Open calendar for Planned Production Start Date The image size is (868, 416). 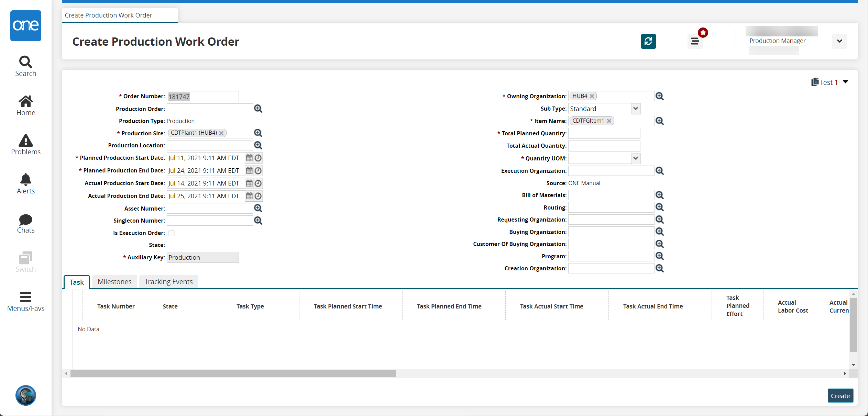[249, 158]
